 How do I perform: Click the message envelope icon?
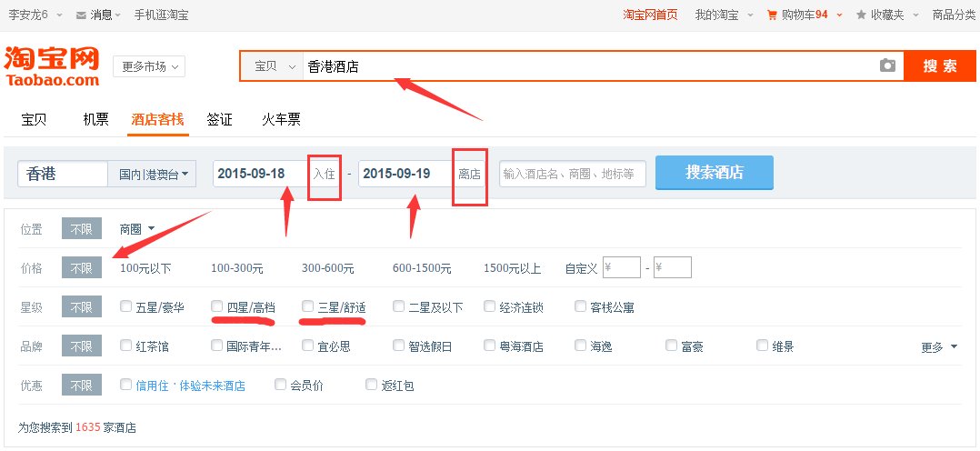point(81,15)
